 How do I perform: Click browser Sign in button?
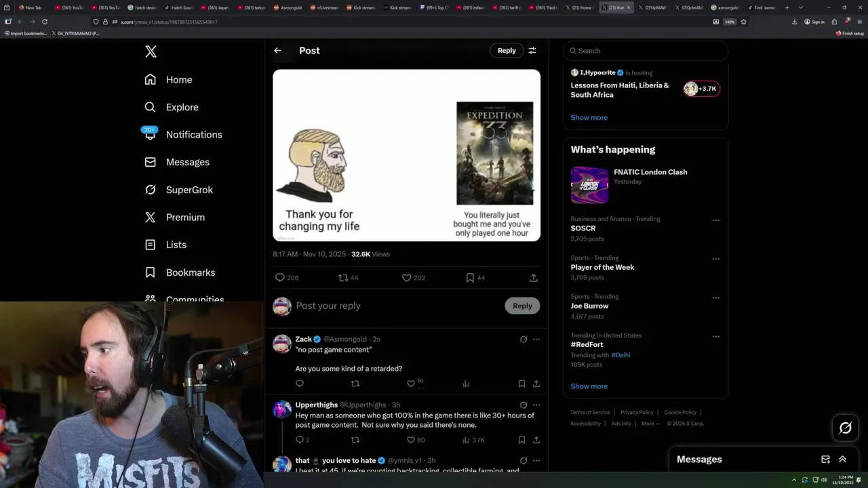tap(814, 22)
